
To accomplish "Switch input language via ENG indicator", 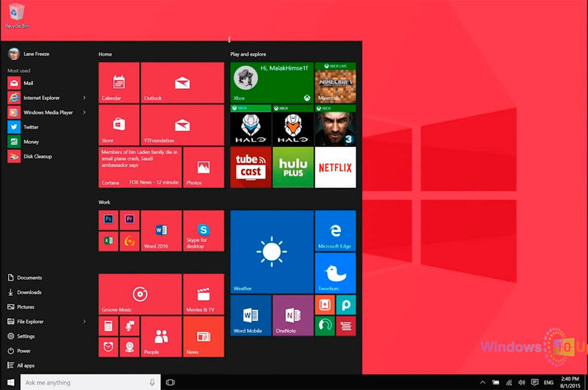I will tap(548, 383).
